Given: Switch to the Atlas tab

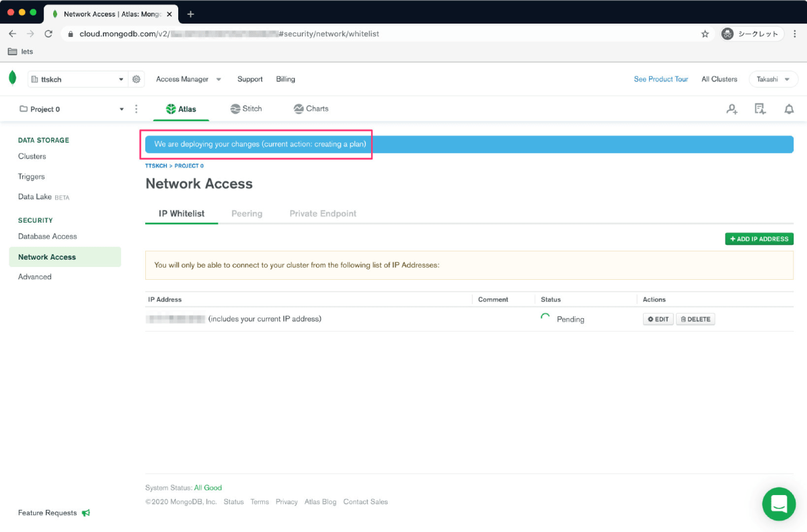Looking at the screenshot, I should tap(182, 109).
